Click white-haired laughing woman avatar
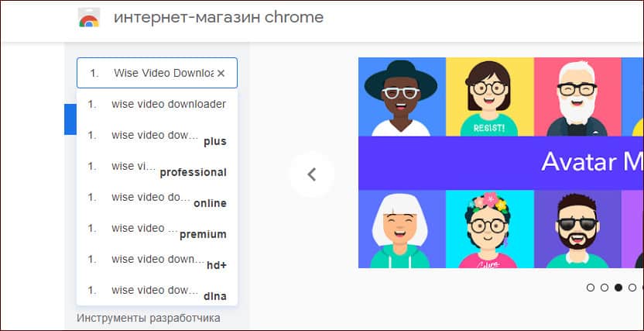Viewport: 644px width, 331px height. click(402, 229)
